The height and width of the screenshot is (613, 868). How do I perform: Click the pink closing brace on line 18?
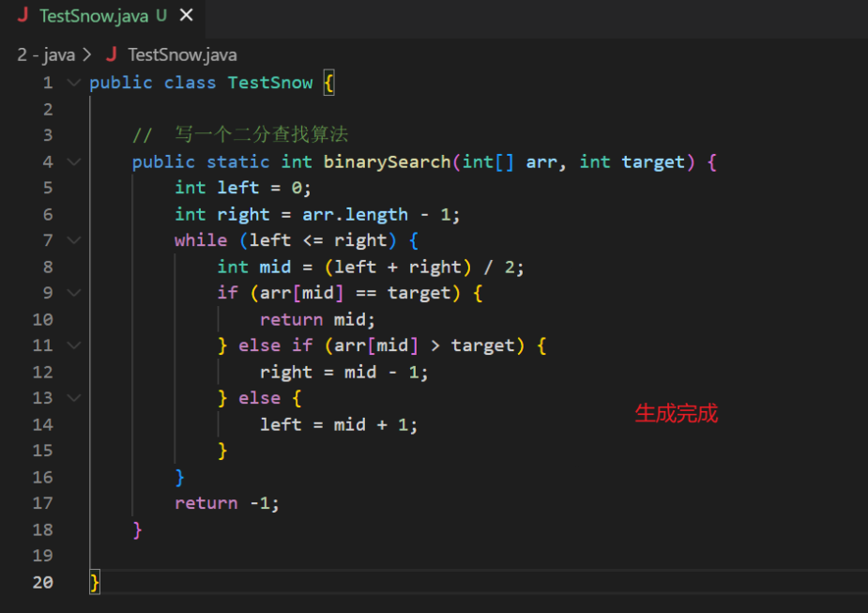pyautogui.click(x=137, y=530)
